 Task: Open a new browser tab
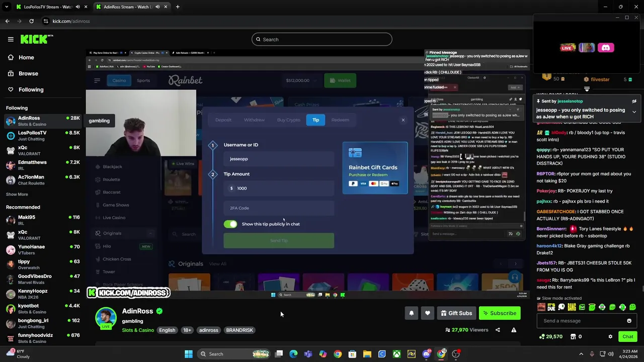178,7
